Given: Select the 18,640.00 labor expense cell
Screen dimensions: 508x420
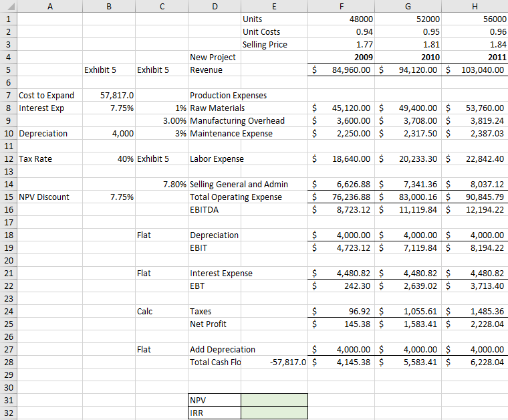Looking at the screenshot, I should point(341,159).
